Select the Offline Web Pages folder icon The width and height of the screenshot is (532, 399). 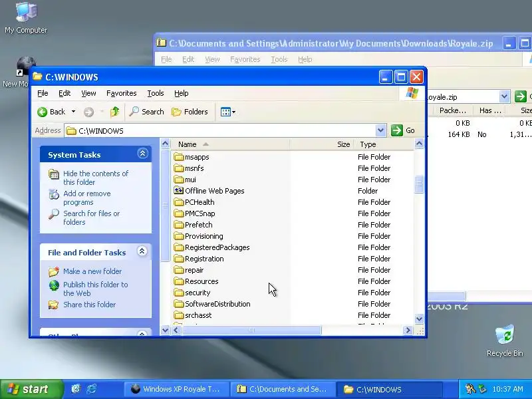pos(179,191)
